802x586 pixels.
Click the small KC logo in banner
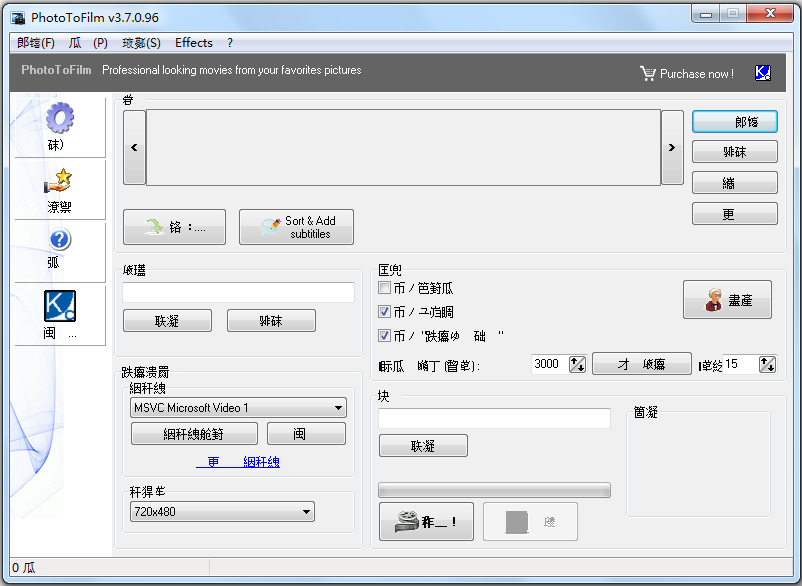pos(763,73)
